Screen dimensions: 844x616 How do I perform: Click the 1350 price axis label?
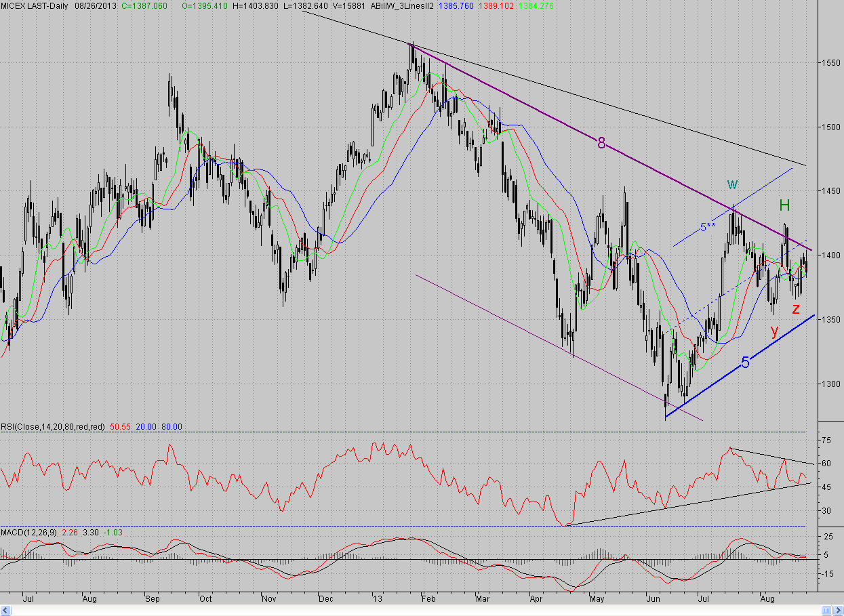pos(828,319)
